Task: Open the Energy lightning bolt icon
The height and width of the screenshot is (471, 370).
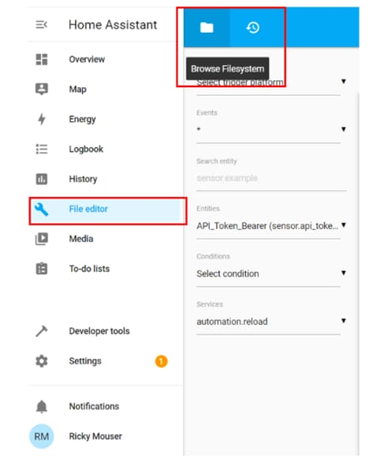Action: click(42, 119)
